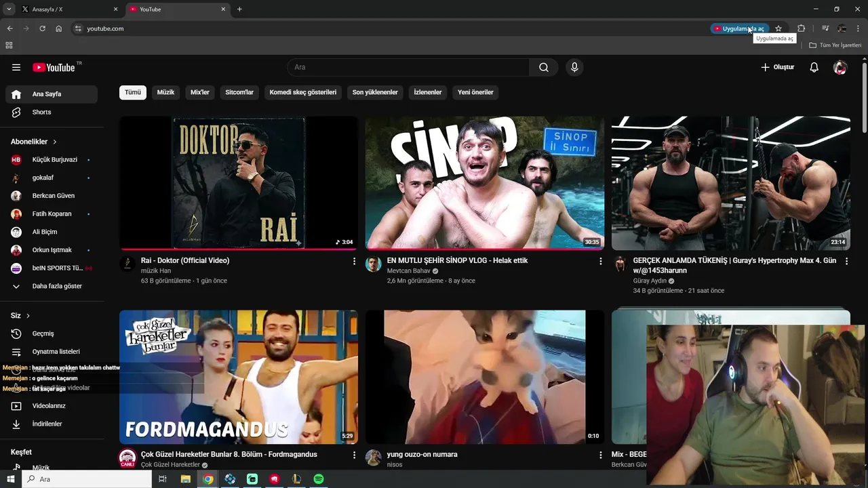868x488 pixels.
Task: Click Mevtcan Bahav channel avatar
Action: (x=374, y=264)
